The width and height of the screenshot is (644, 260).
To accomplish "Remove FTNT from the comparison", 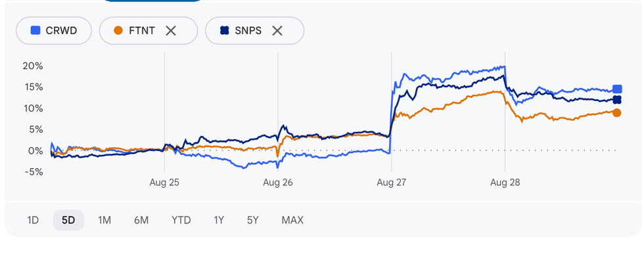I will [x=171, y=30].
